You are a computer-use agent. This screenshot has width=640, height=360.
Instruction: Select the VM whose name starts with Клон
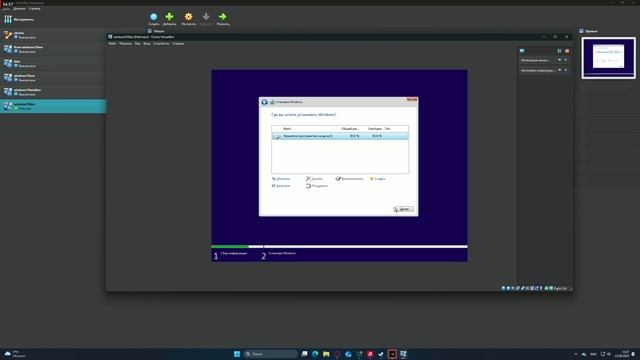(53, 49)
